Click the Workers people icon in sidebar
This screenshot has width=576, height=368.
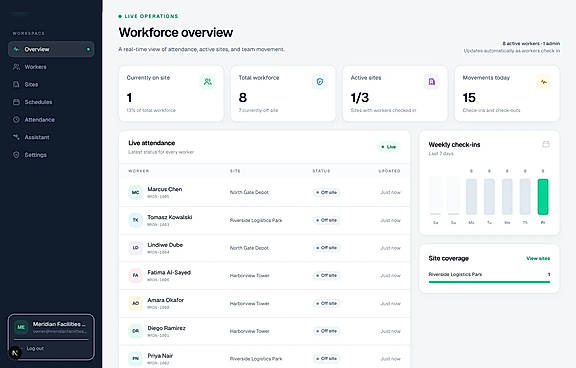[x=16, y=67]
